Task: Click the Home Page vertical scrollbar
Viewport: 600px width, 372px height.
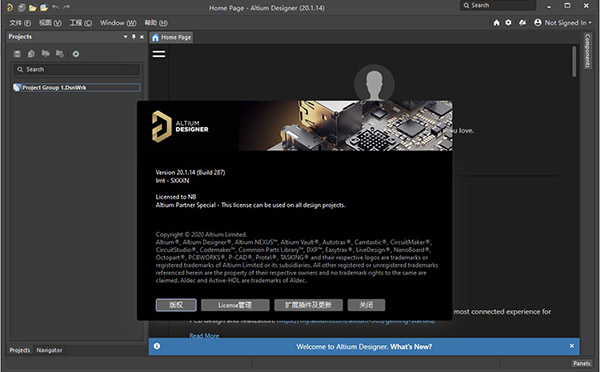Action: (x=574, y=61)
